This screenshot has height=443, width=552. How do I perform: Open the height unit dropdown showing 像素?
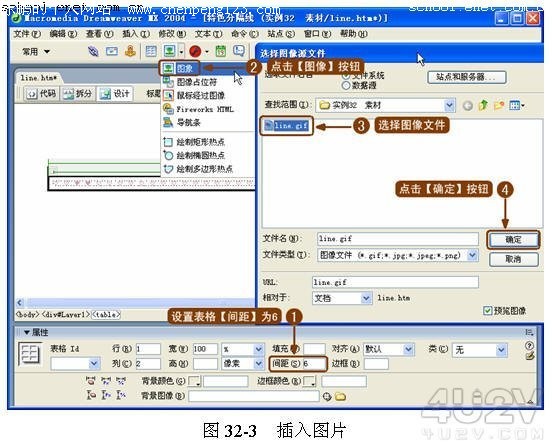[x=258, y=363]
